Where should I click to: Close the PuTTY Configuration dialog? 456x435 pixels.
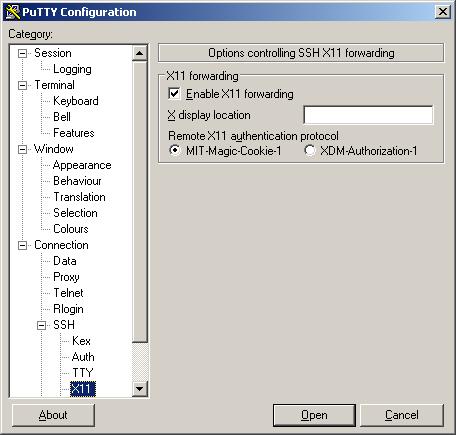442,12
